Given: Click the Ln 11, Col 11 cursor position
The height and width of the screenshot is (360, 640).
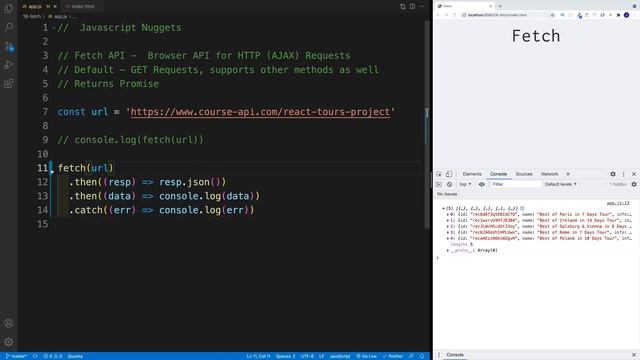Looking at the screenshot, I should 258,356.
